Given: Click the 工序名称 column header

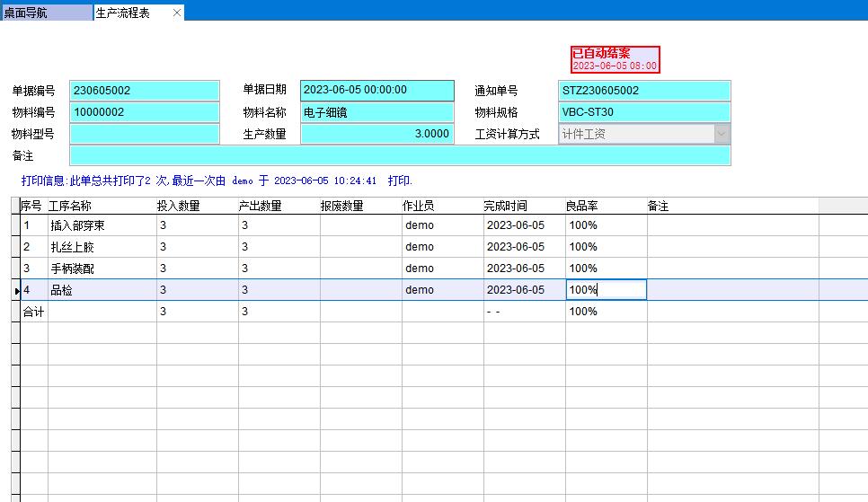Looking at the screenshot, I should point(70,207).
